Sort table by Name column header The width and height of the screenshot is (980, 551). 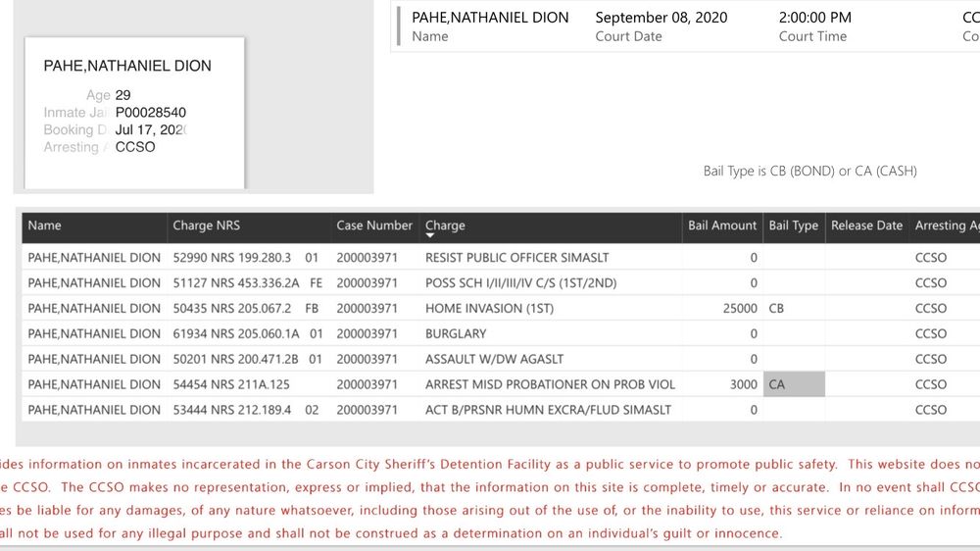pos(45,225)
